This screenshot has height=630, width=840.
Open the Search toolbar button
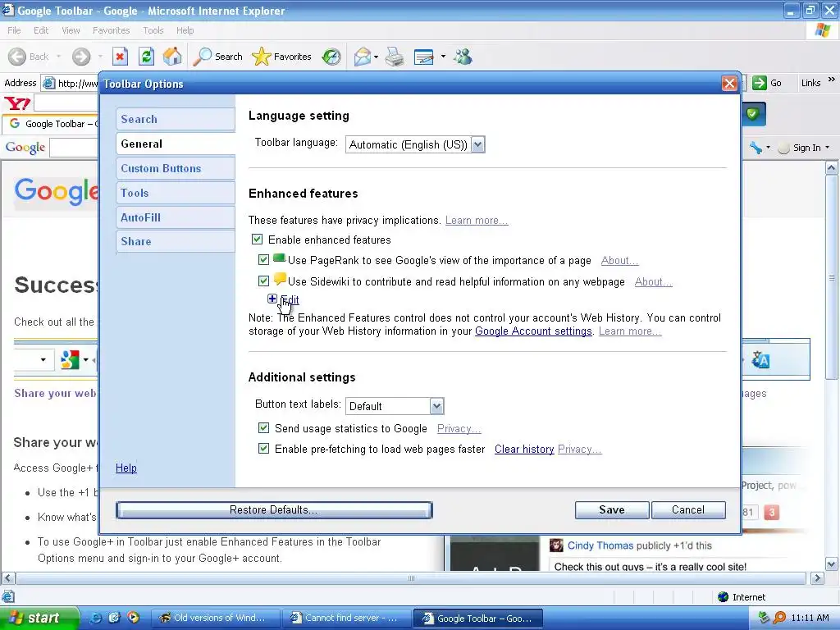coord(217,57)
